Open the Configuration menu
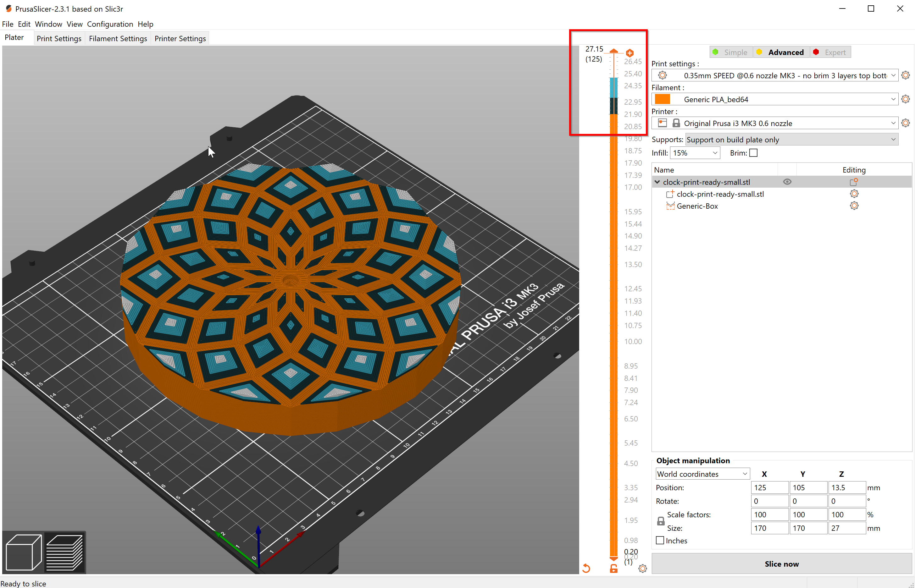 click(110, 24)
